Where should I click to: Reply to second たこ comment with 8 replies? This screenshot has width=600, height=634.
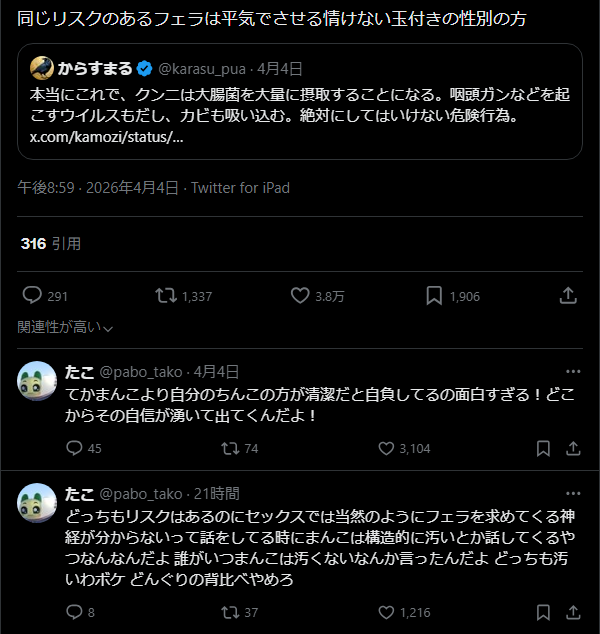[74, 612]
